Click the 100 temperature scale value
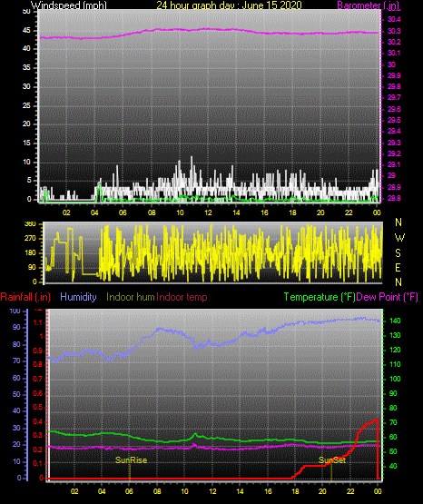The image size is (423, 504). (x=395, y=379)
